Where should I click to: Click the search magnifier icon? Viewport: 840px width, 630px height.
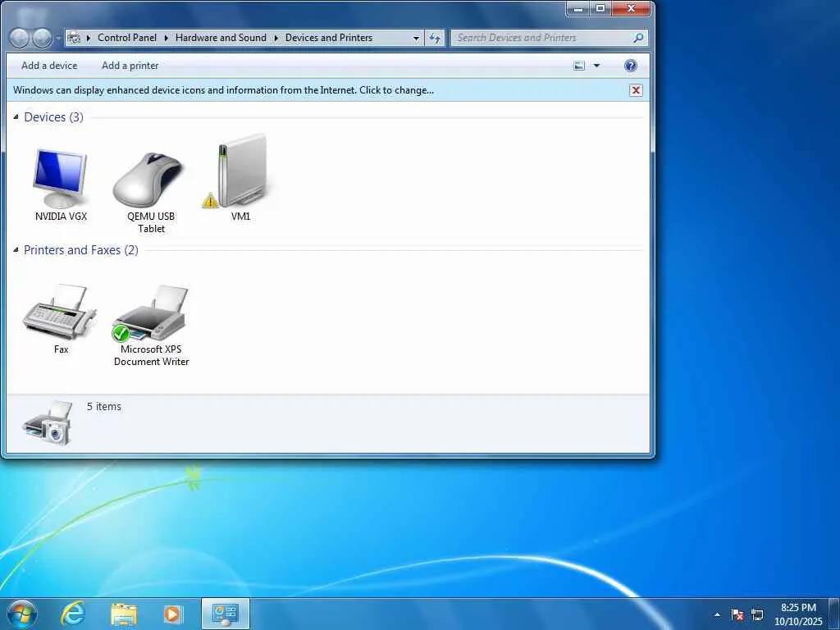[638, 38]
